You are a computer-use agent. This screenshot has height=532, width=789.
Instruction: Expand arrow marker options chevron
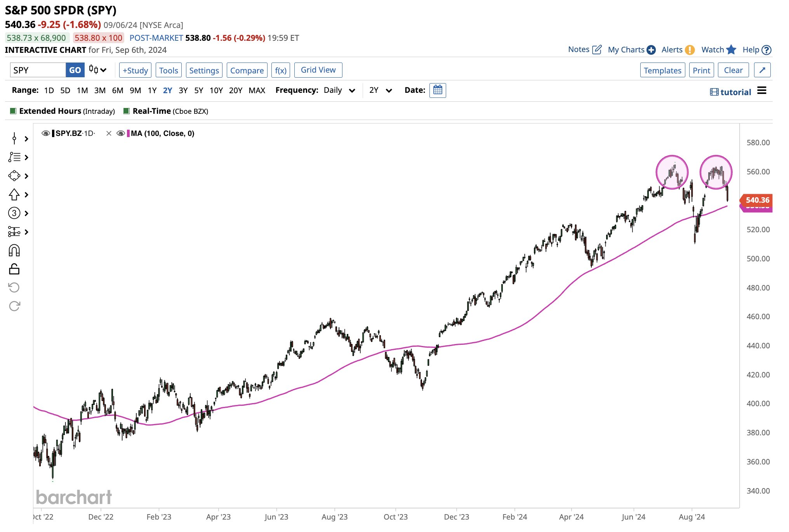(x=26, y=194)
